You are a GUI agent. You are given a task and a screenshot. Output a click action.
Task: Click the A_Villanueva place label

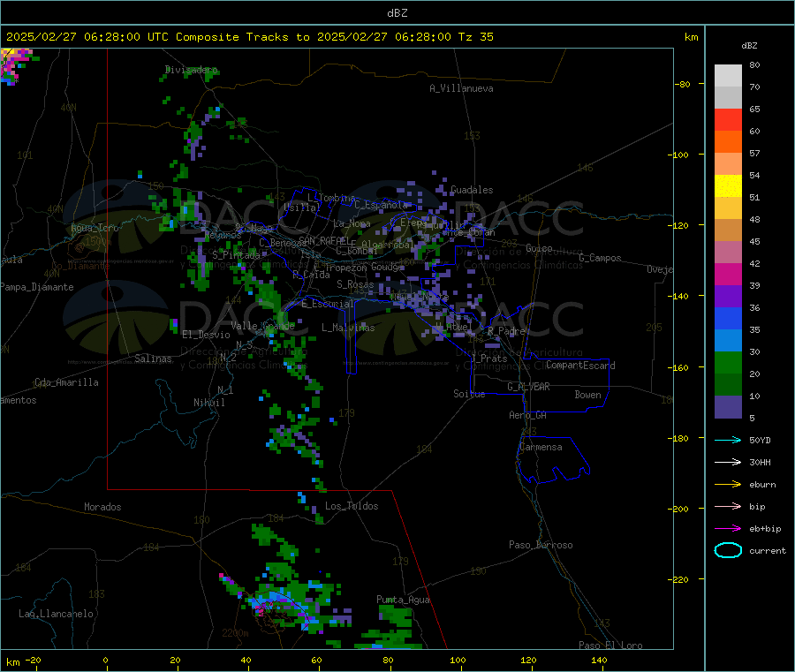click(x=461, y=88)
